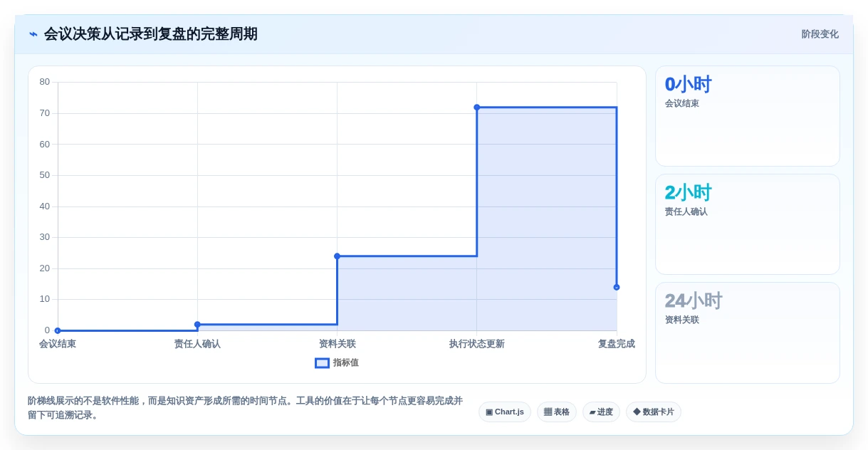Click the data point at 执行状态更新
The image size is (868, 450).
(x=476, y=108)
